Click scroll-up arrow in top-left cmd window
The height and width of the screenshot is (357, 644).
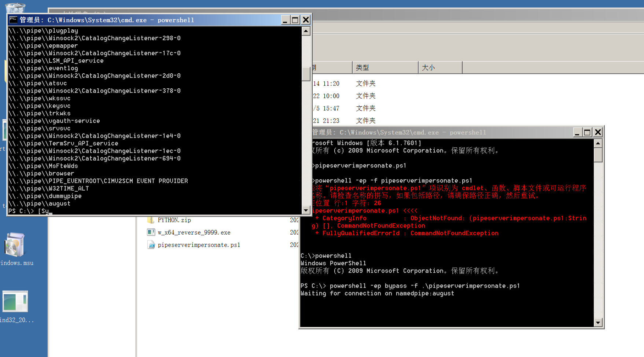click(306, 31)
